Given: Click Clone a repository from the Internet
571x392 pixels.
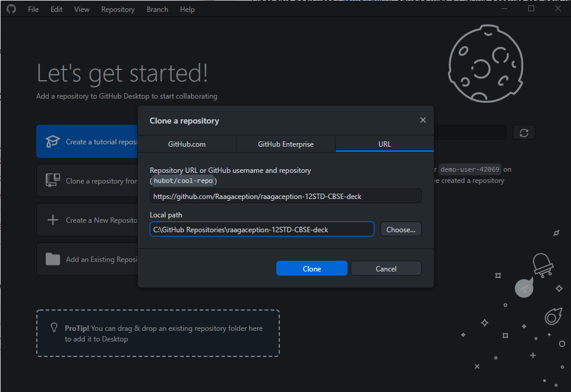Looking at the screenshot, I should point(87,181).
